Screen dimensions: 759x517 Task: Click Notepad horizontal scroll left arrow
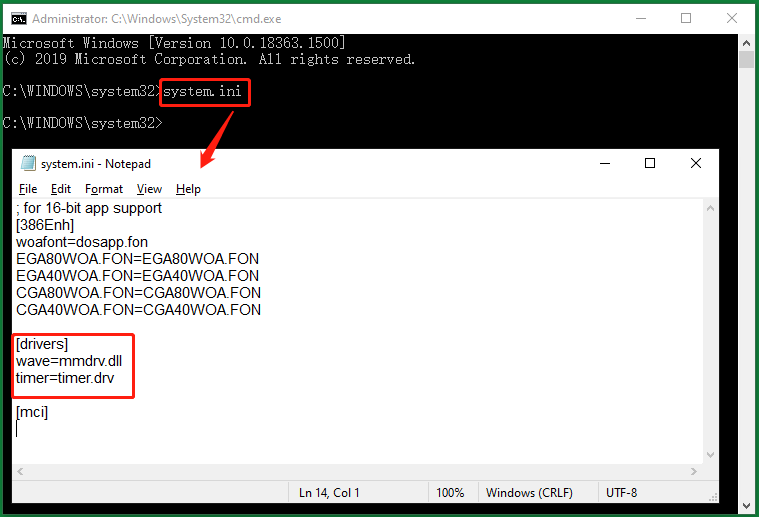point(20,471)
